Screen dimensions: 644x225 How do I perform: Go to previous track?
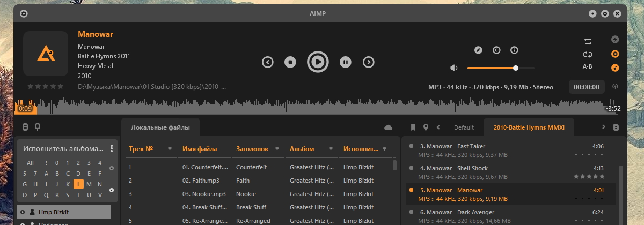pyautogui.click(x=268, y=62)
